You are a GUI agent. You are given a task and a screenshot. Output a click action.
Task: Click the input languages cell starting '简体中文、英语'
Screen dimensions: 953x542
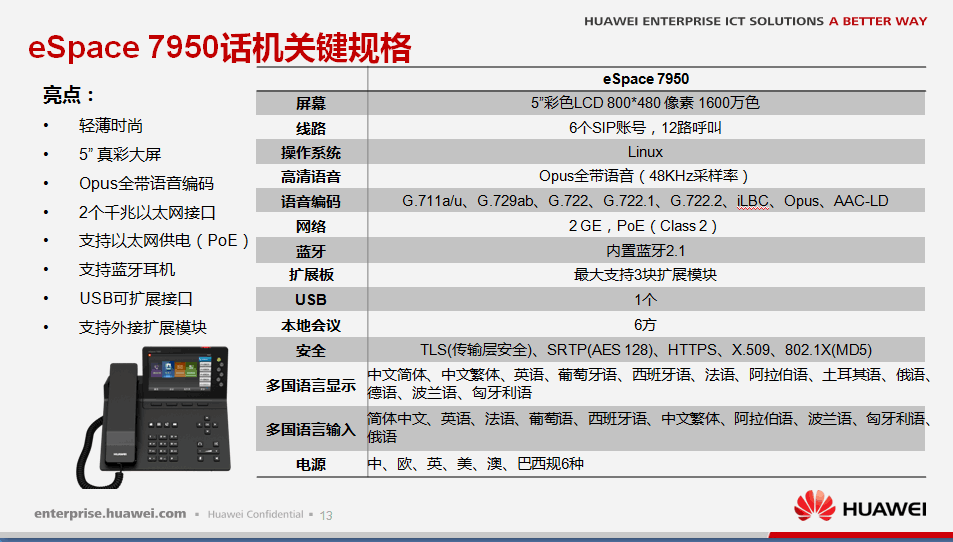tap(647, 427)
